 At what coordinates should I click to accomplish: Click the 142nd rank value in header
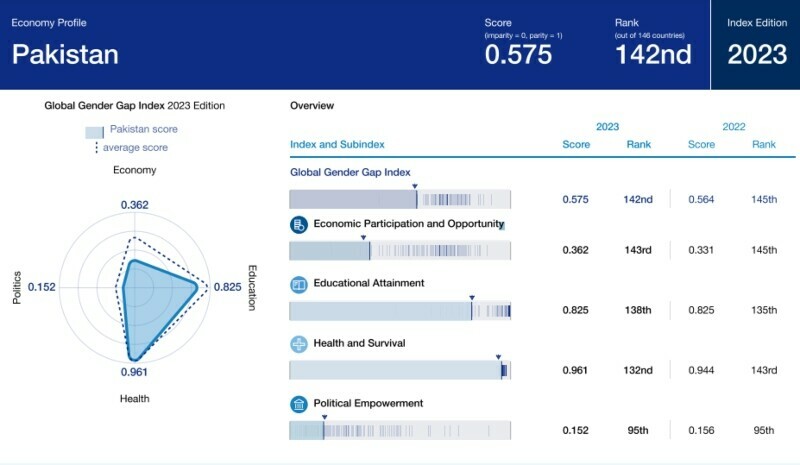point(654,55)
